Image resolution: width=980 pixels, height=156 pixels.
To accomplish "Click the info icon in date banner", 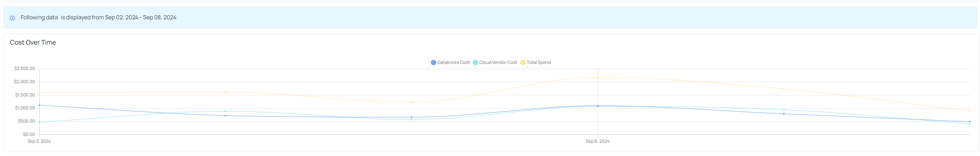I will click(x=12, y=18).
